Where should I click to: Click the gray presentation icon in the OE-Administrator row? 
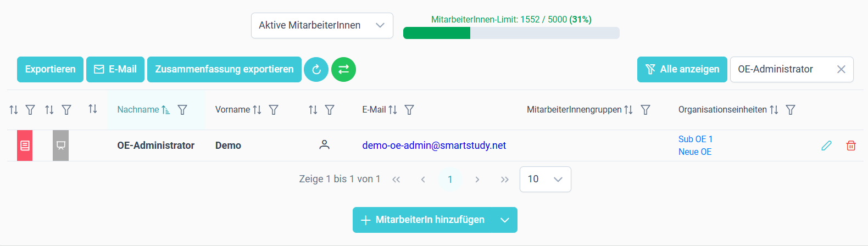(60, 146)
